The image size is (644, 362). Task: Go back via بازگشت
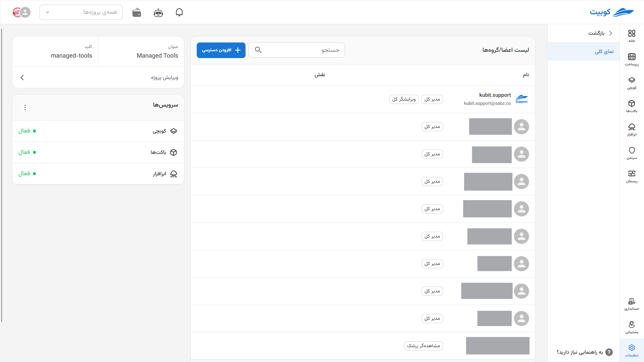coord(600,33)
